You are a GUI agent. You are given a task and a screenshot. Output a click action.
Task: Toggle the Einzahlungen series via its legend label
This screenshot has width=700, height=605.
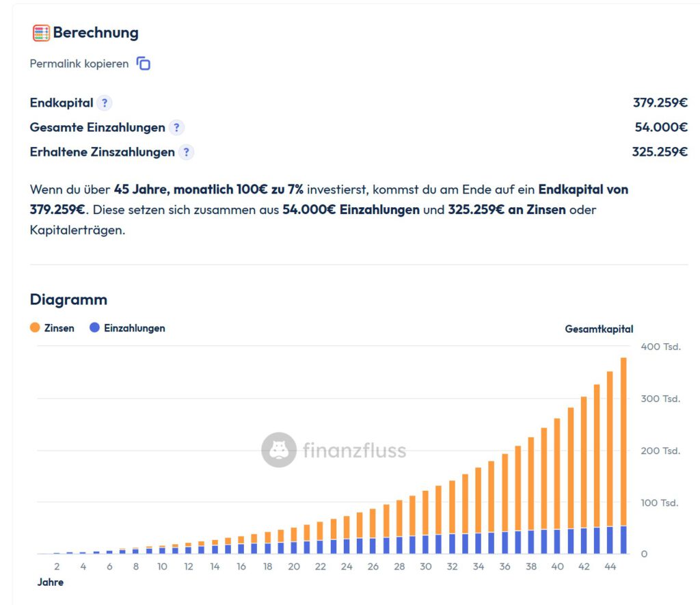(134, 328)
